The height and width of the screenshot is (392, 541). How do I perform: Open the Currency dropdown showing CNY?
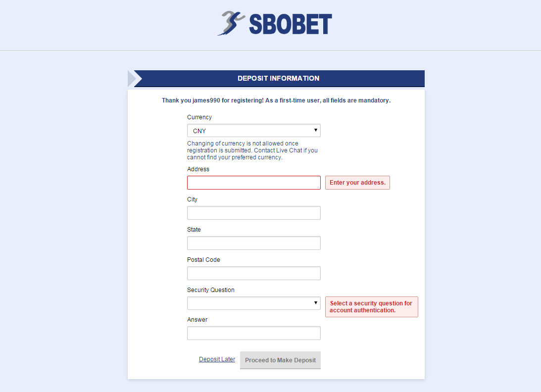click(x=253, y=131)
